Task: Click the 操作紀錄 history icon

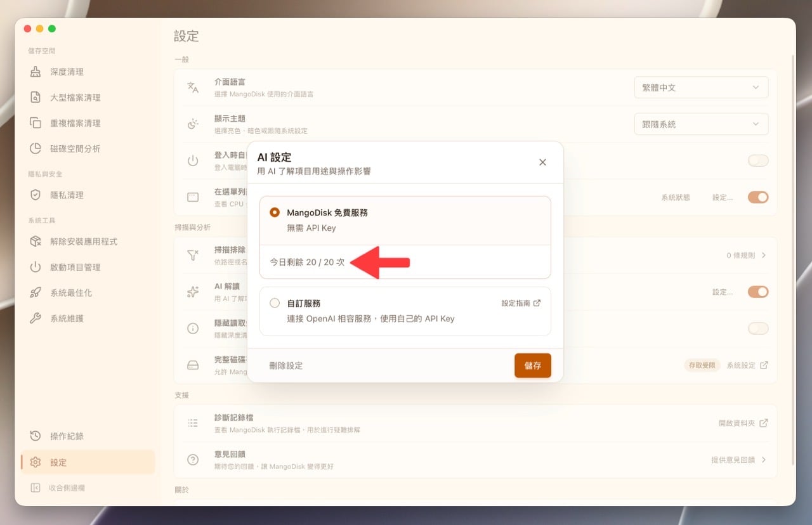Action: click(x=36, y=436)
